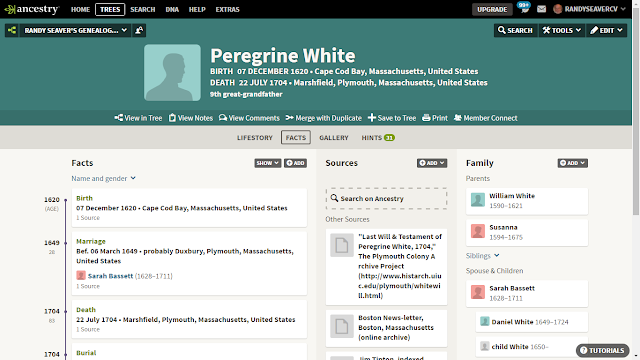Click the Print link

[435, 118]
